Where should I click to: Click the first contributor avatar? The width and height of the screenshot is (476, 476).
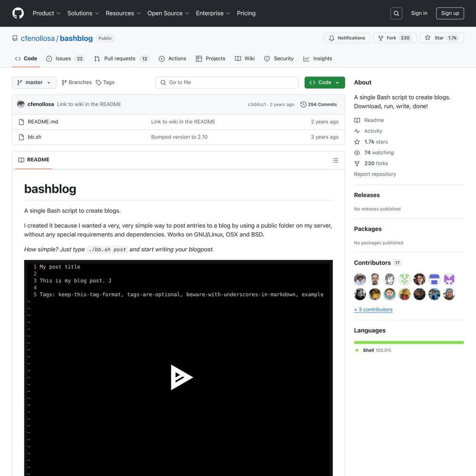360,279
